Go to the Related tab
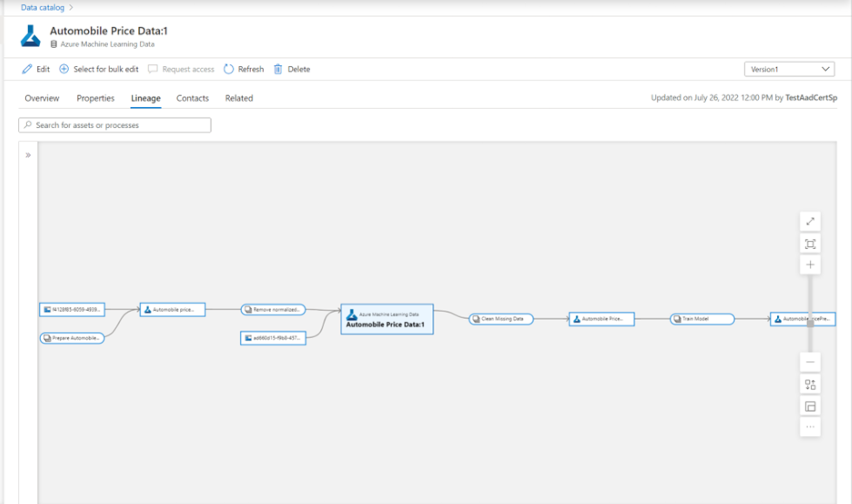852x504 pixels. 239,98
